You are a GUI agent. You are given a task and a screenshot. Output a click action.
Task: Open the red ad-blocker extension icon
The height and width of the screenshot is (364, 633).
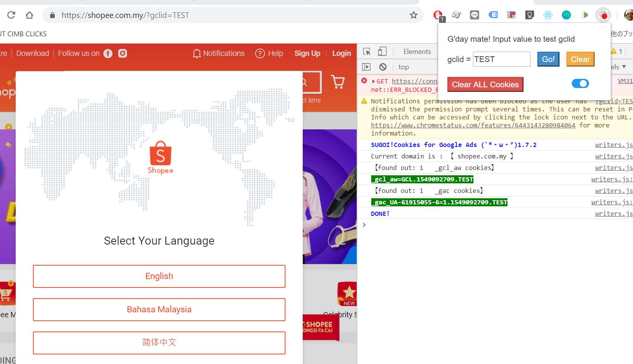tap(438, 15)
